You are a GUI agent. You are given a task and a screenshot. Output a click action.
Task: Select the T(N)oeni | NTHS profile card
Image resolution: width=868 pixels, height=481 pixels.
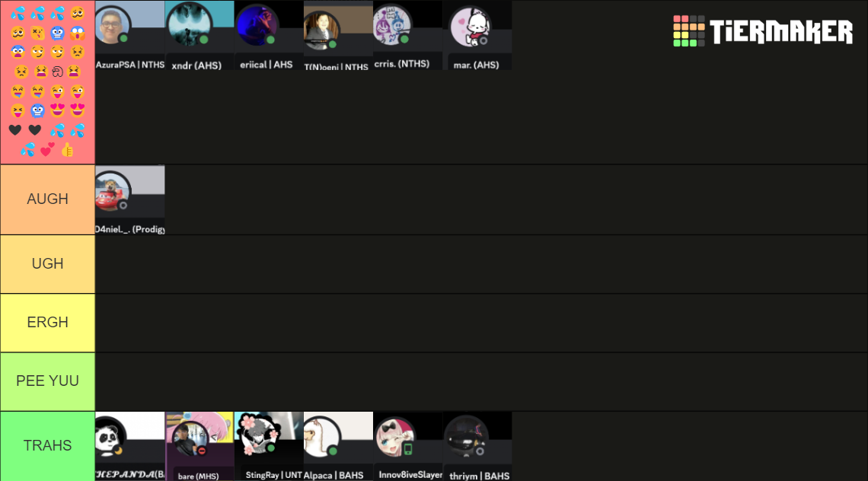click(x=338, y=36)
